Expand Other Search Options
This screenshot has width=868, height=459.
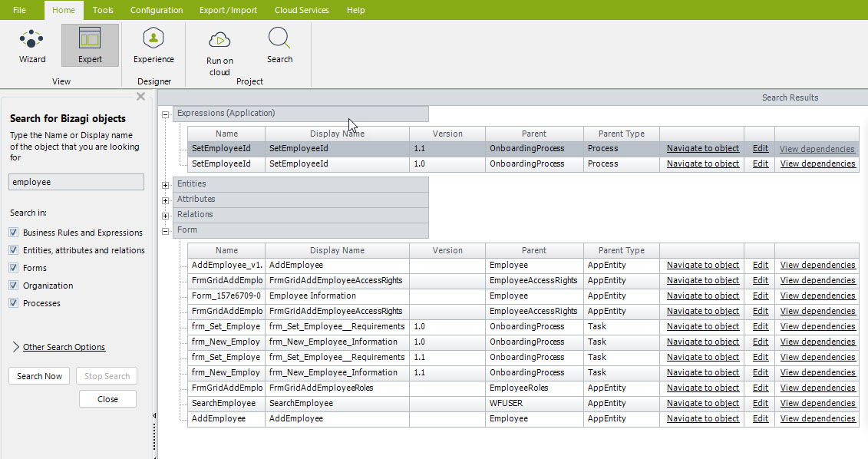[x=16, y=347]
